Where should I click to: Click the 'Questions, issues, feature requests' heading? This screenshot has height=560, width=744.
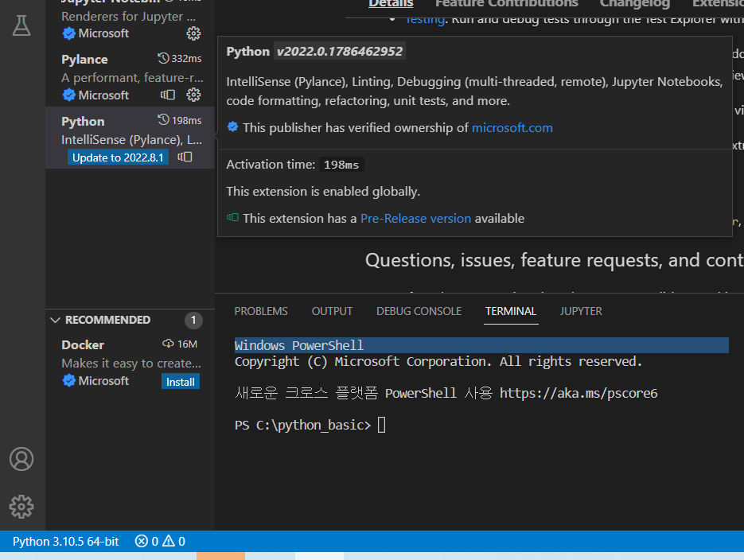[x=554, y=260]
